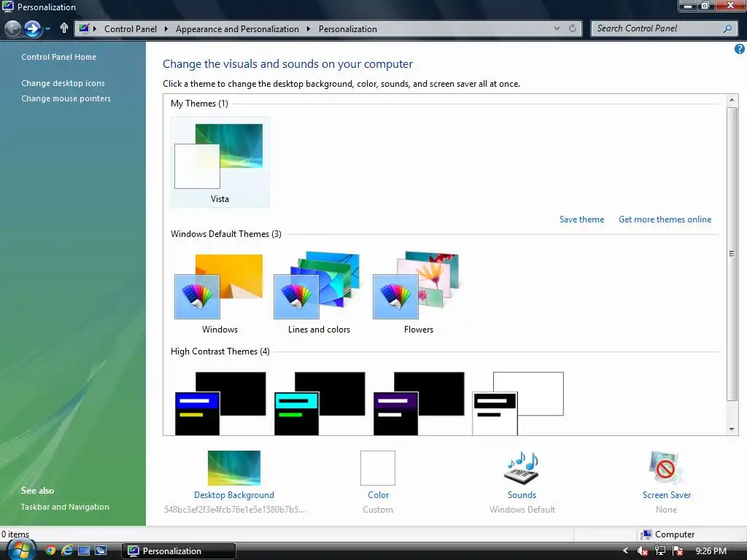Click the Forward navigation arrow
The width and height of the screenshot is (747, 560).
click(x=32, y=28)
